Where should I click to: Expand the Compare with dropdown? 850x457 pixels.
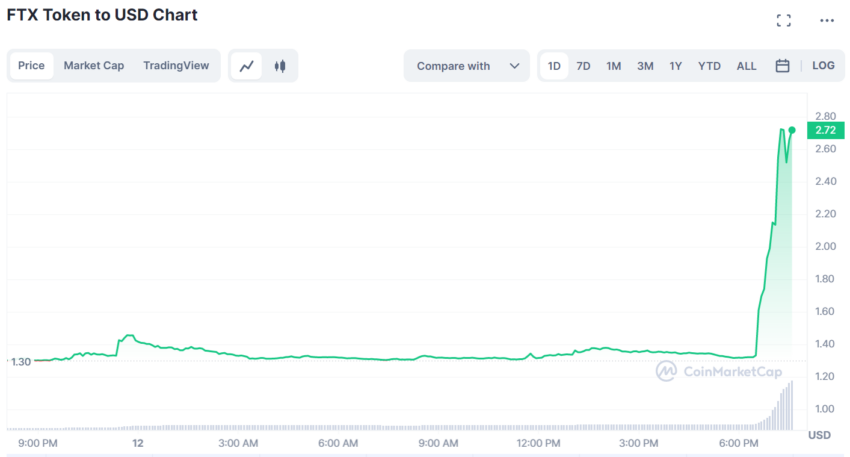(466, 66)
